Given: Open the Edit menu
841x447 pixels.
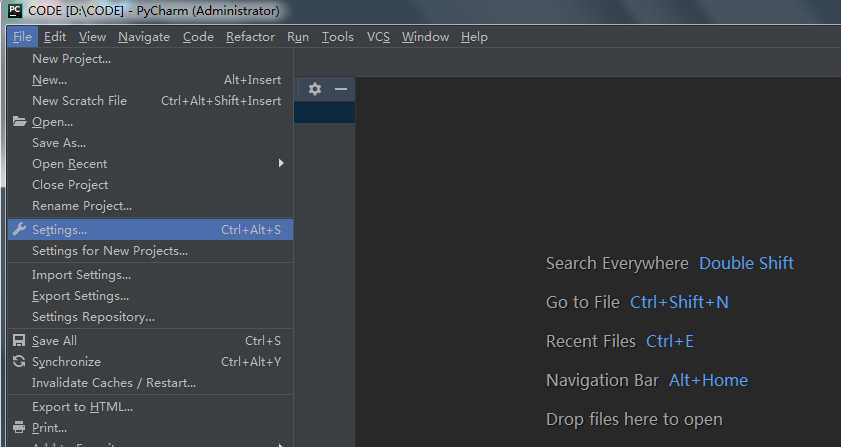Looking at the screenshot, I should pyautogui.click(x=55, y=37).
